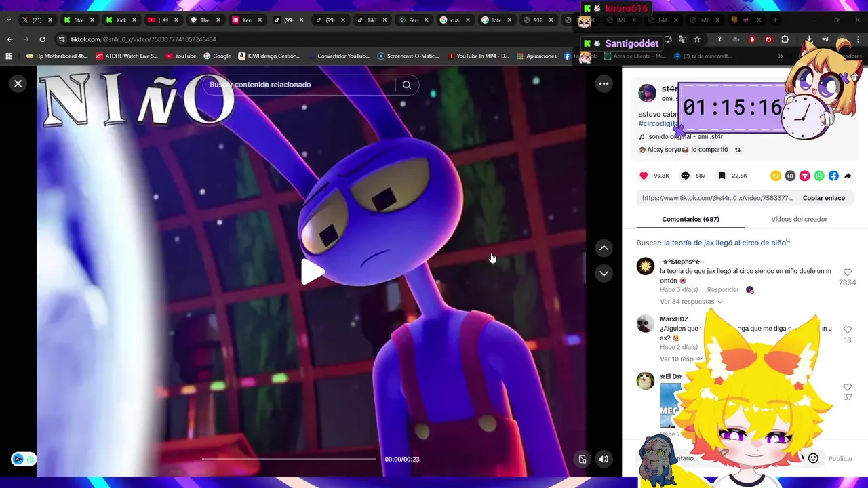Open Stephs commenter profile avatar
Image resolution: width=868 pixels, height=488 pixels.
click(x=645, y=266)
